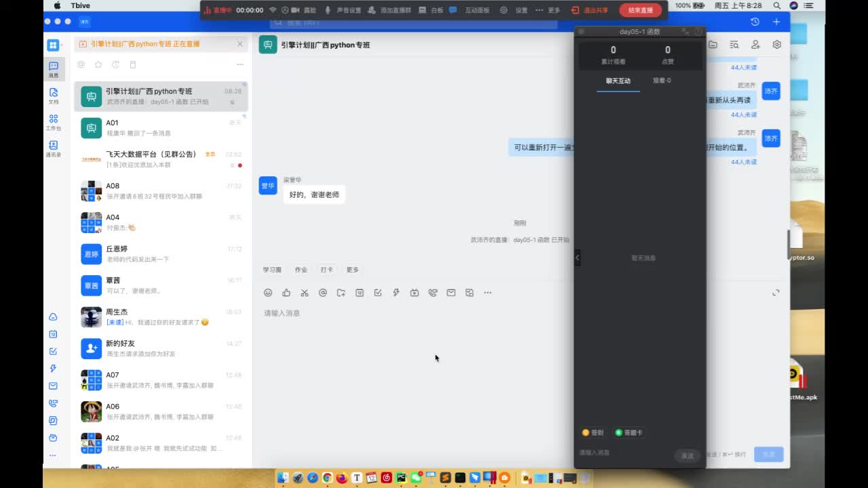
Task: Open the 通讯录 contacts section in sidebar
Action: click(54, 148)
